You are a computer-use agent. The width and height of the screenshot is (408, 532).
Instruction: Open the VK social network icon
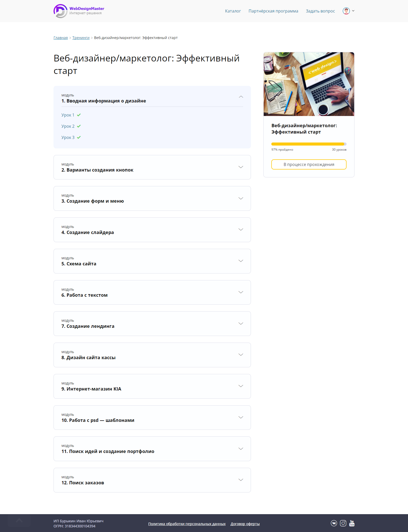tap(334, 523)
